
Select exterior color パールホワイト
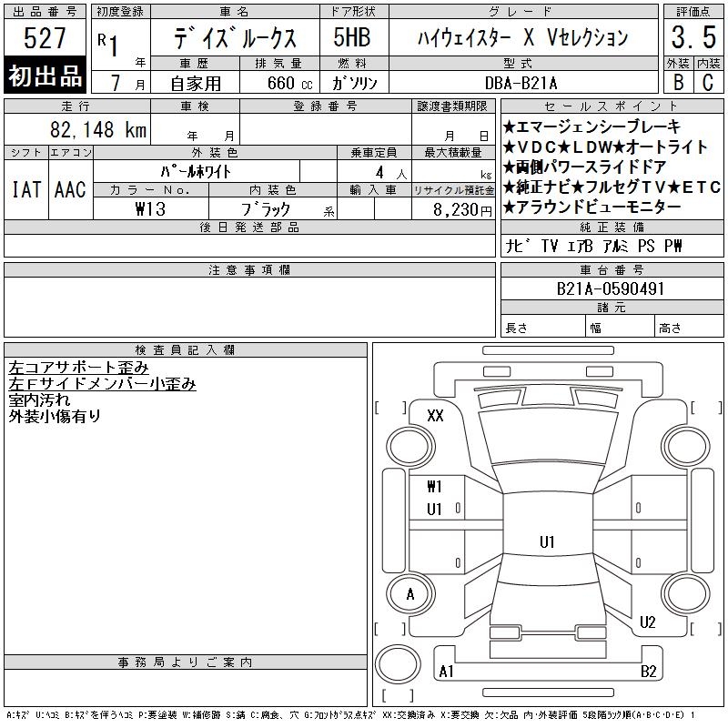coord(196,172)
